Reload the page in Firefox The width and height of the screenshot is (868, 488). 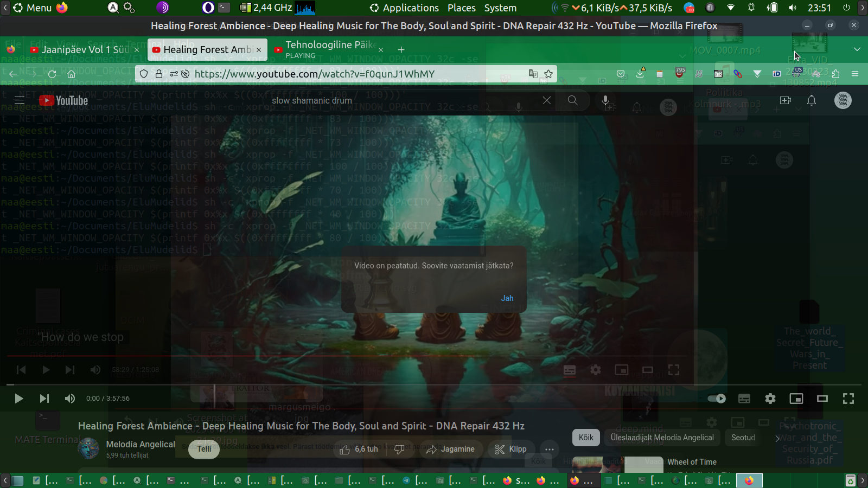[52, 74]
